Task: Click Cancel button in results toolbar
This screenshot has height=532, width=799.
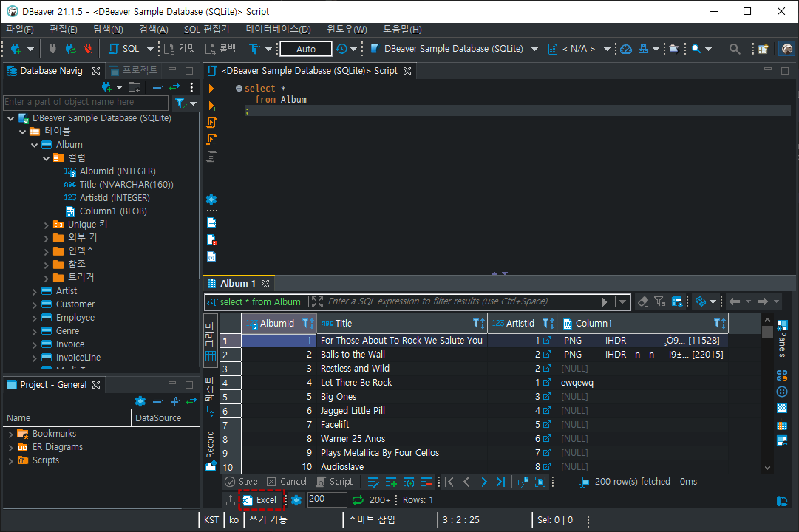Action: [286, 482]
